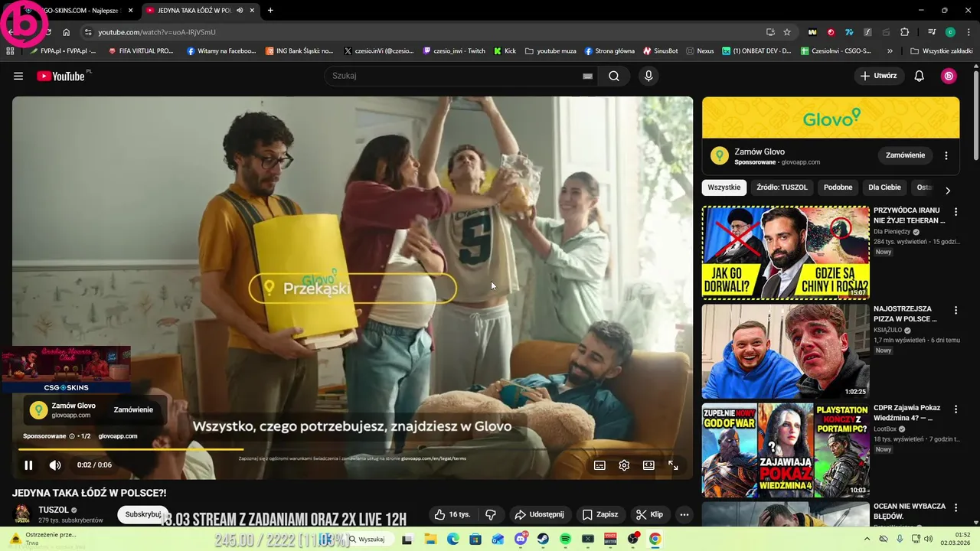980x551 pixels.
Task: Select the Dla Ciebie filter chip
Action: tap(884, 187)
